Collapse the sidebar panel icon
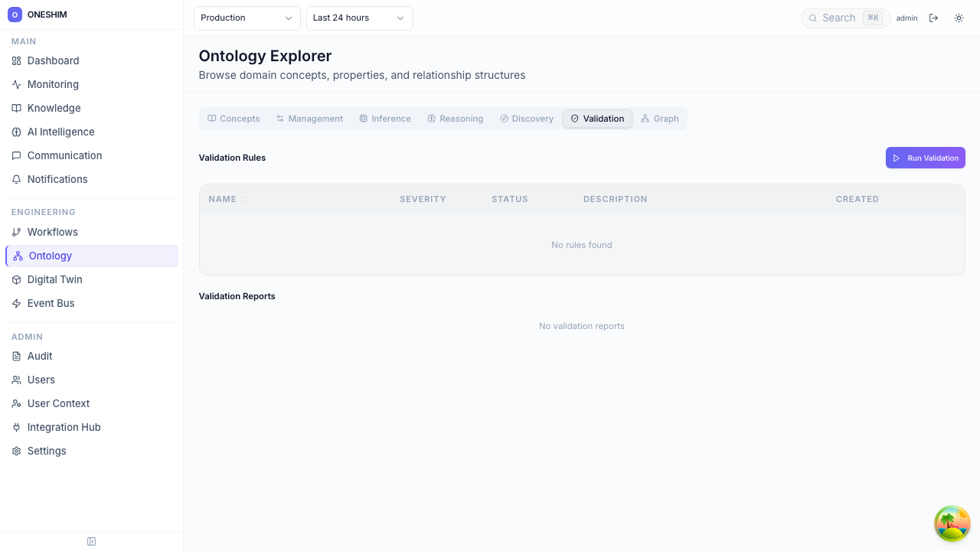Screen dimensions: 980x551 click(92, 542)
